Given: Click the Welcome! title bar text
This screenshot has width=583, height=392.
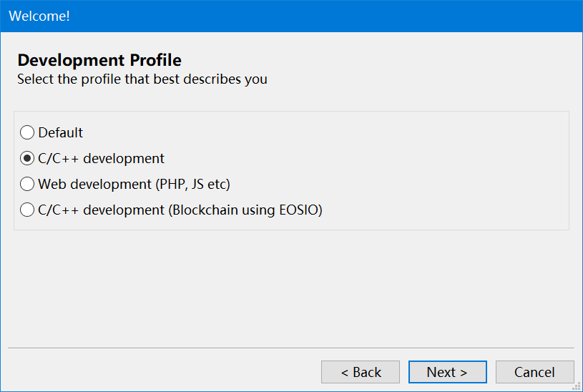Looking at the screenshot, I should pos(39,16).
